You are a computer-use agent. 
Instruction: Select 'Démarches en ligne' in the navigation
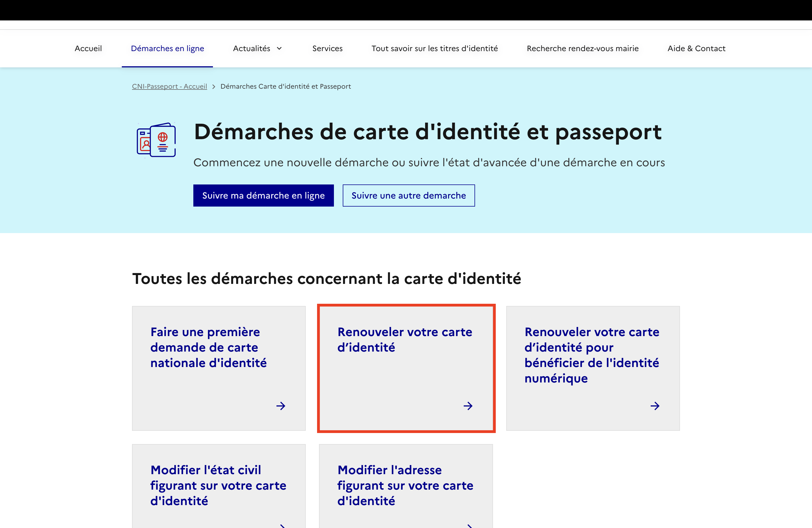167,48
